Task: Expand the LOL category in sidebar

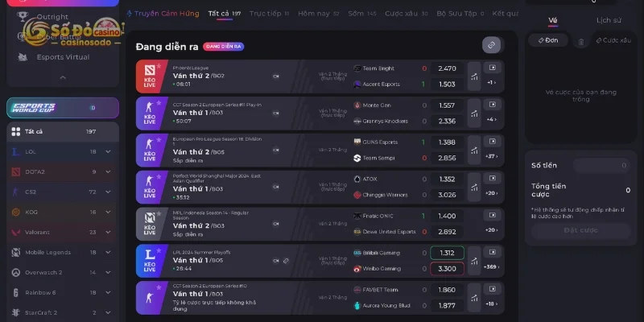Action: pos(108,151)
